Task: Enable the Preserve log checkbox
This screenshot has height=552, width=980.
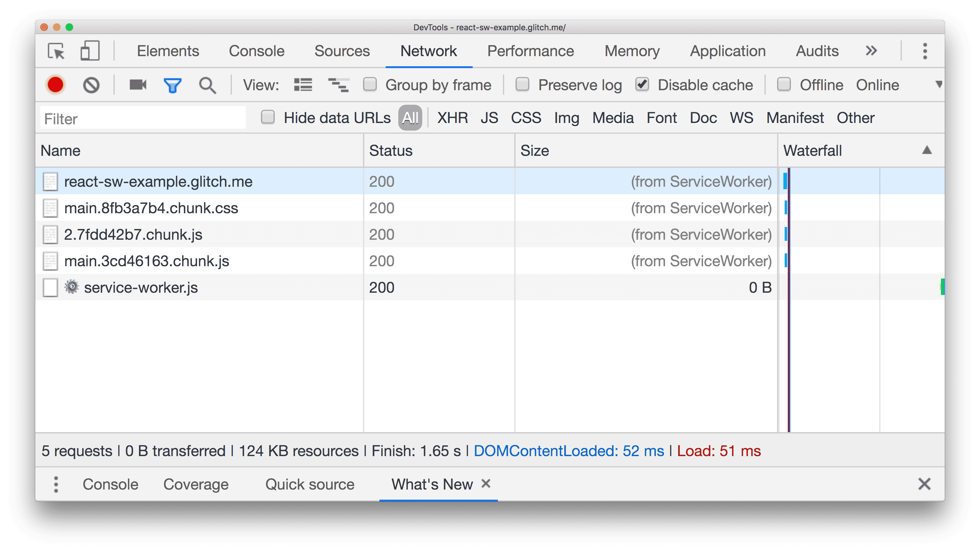Action: click(x=524, y=85)
